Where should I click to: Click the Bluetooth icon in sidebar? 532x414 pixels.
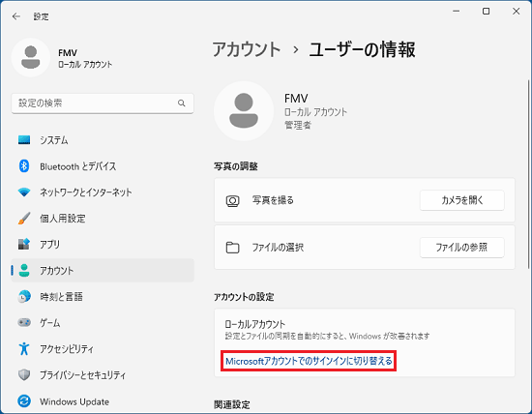[x=24, y=166]
